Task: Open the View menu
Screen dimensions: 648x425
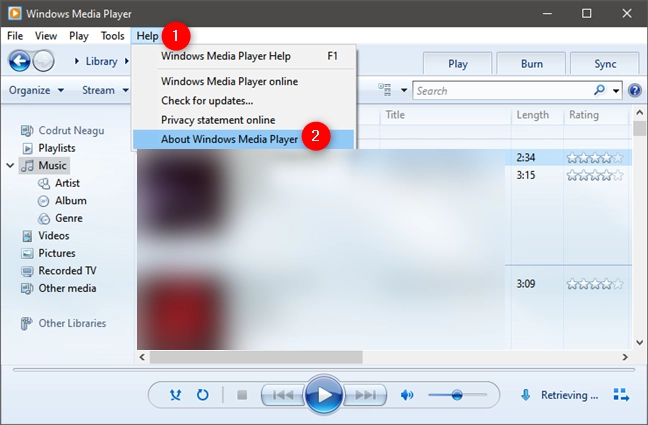Action: (x=46, y=36)
